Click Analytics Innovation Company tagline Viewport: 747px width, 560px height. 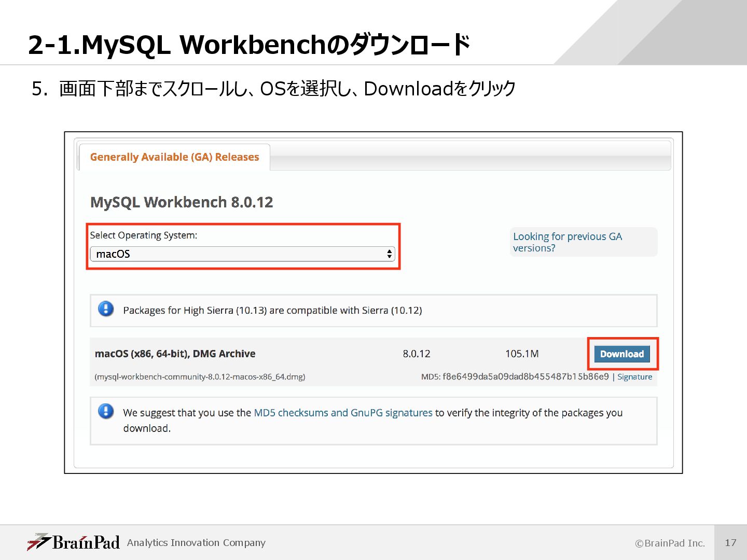click(196, 543)
